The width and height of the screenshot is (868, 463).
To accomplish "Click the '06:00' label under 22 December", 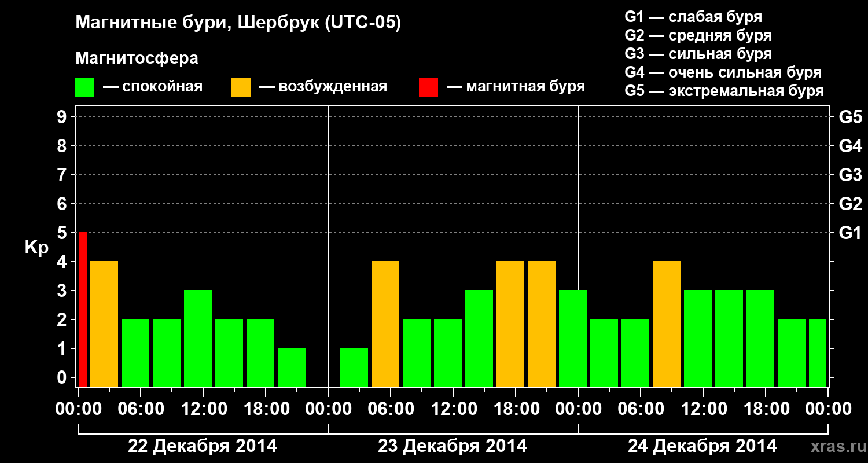I will [x=141, y=409].
